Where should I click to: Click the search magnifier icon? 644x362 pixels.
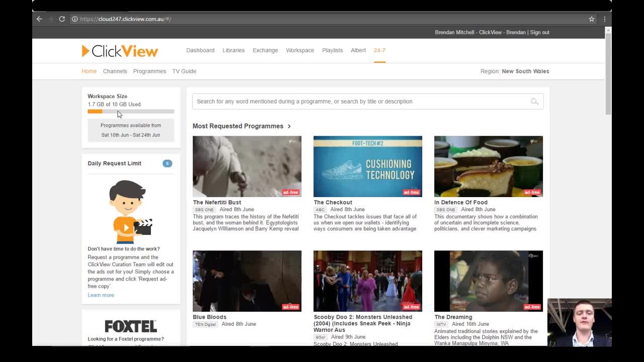[x=534, y=102]
